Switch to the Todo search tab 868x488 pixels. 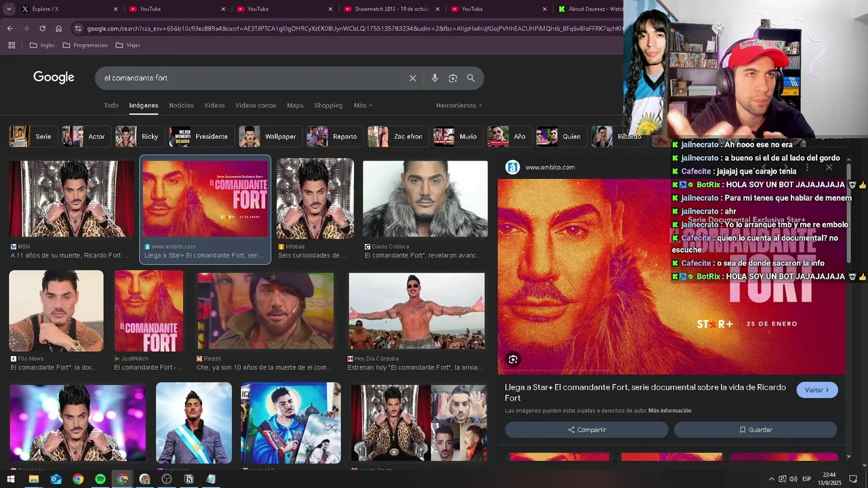[x=111, y=106]
